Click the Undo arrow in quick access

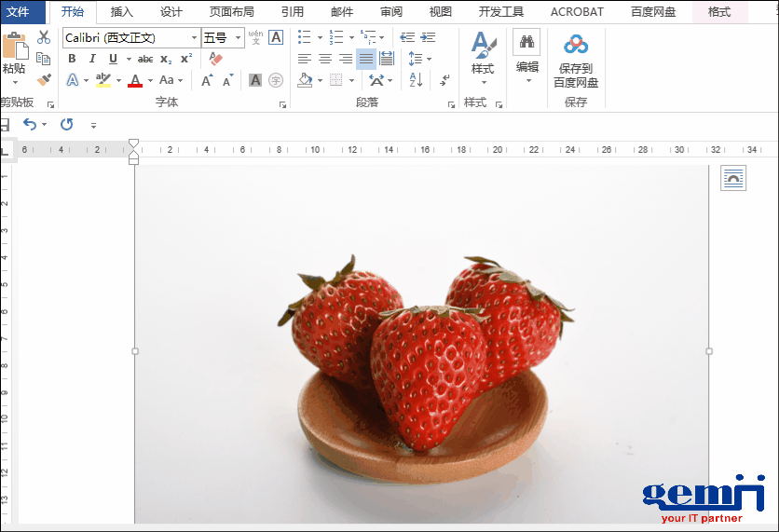(x=30, y=124)
